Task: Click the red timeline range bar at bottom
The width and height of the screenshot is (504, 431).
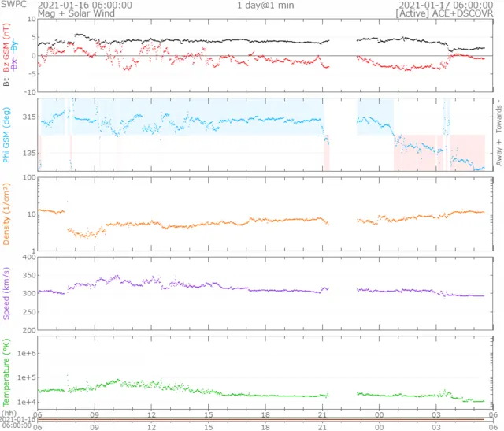Action: [261, 420]
